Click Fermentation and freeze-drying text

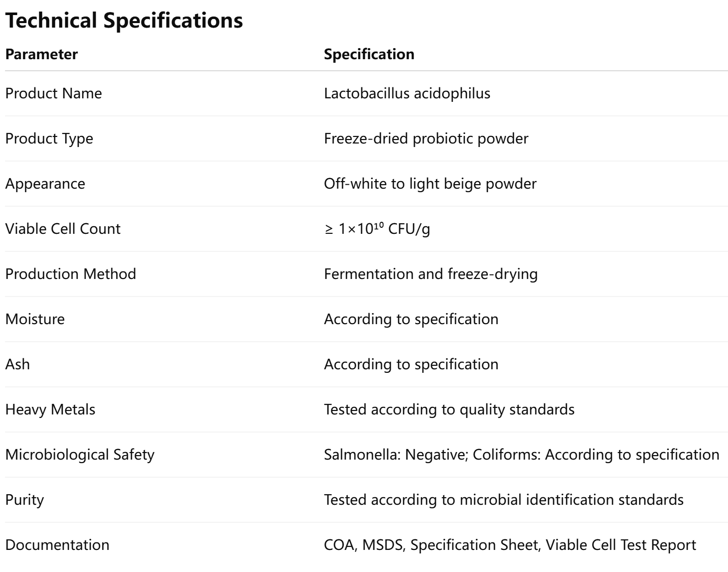tap(431, 274)
